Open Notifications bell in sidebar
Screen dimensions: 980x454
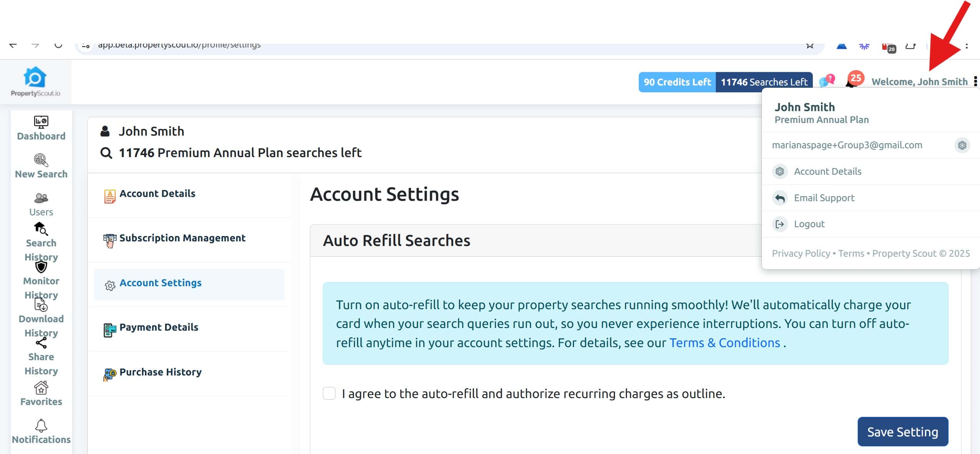[x=41, y=431]
